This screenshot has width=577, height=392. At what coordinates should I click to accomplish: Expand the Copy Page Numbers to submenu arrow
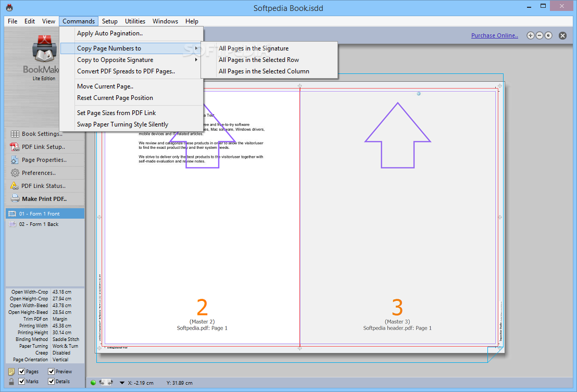coord(196,48)
